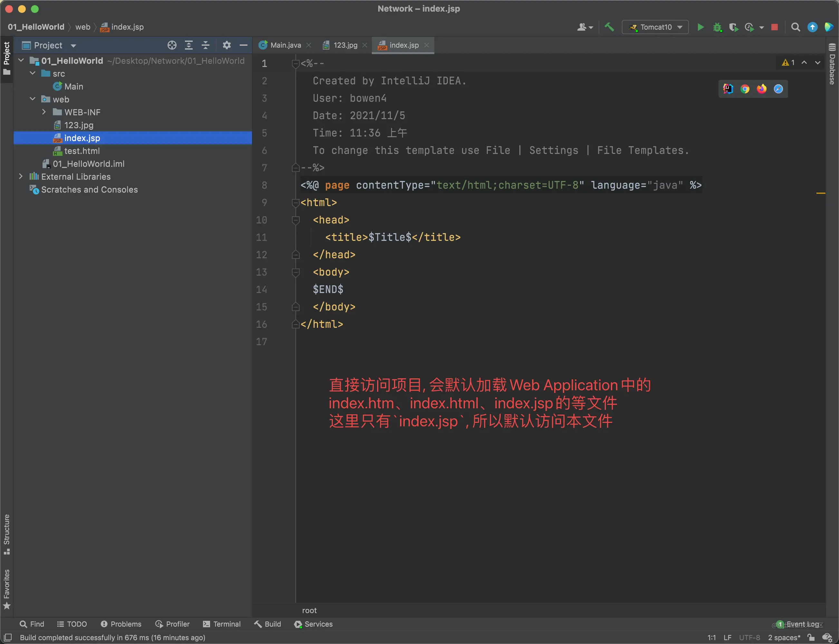Run the Tomcat10 configuration
This screenshot has width=839, height=644.
pyautogui.click(x=700, y=27)
